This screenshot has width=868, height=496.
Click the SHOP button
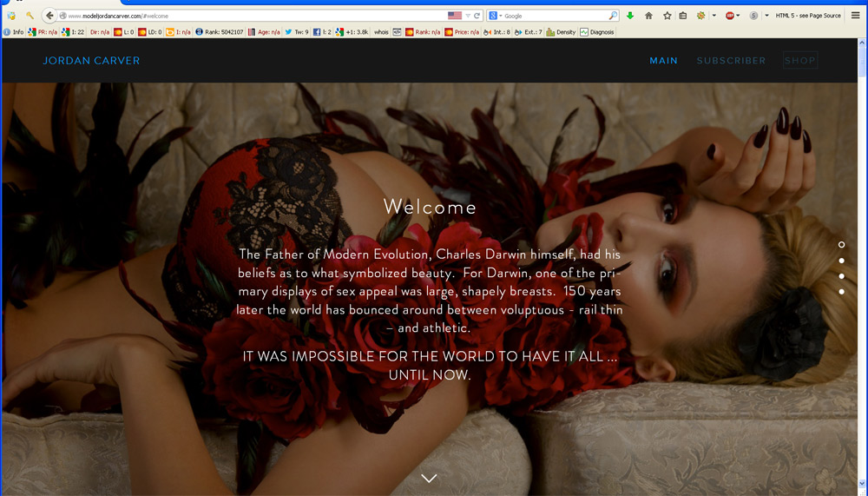coord(799,61)
